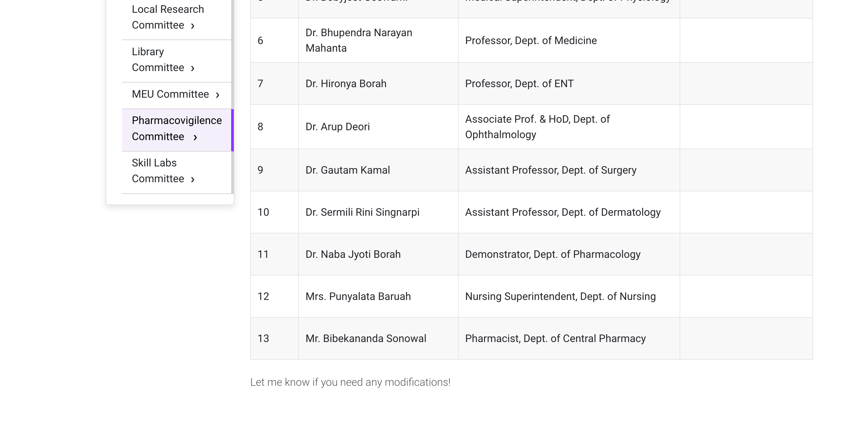This screenshot has width=868, height=442.
Task: Click chevron beside Library Committee
Action: click(192, 68)
